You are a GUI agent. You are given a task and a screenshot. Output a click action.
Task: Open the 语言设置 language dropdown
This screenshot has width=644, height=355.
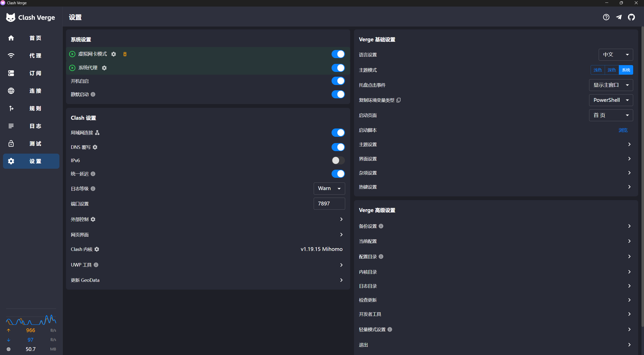616,55
